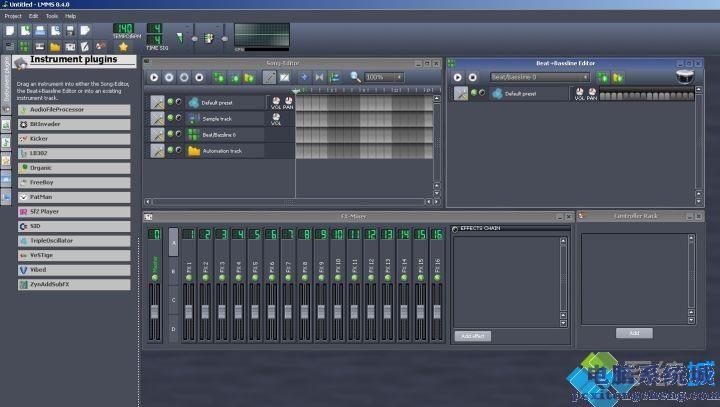Screen dimensions: 720x407
Task: Open track operations in Beat+Bassline Editor
Action: tap(461, 93)
